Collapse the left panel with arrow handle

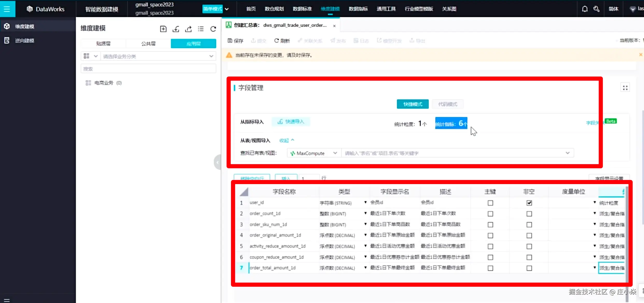[217, 162]
